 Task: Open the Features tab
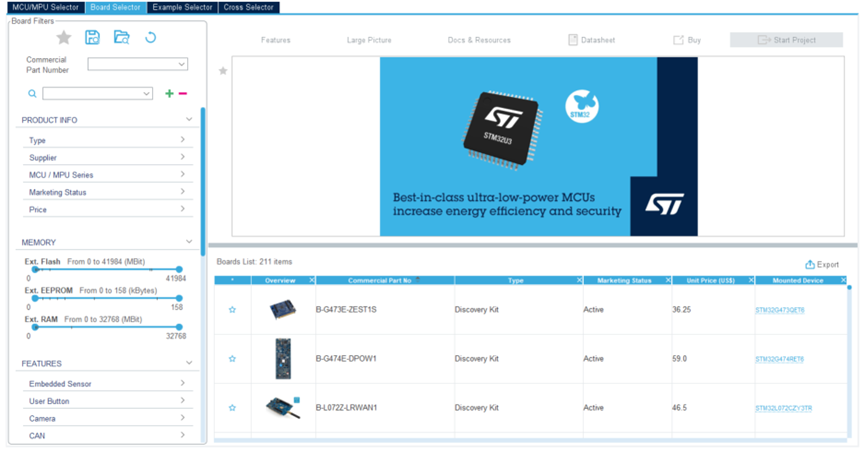click(x=276, y=40)
